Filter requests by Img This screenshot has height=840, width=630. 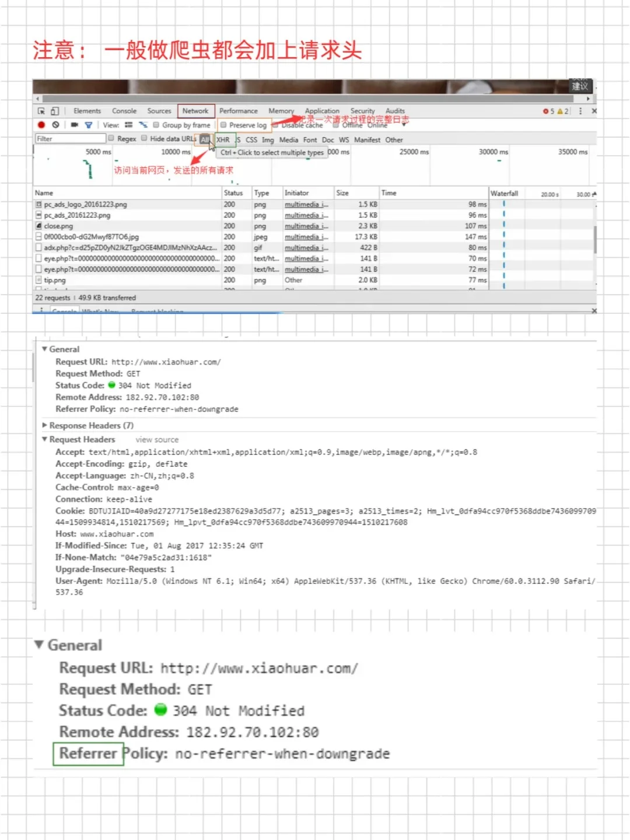tap(268, 140)
